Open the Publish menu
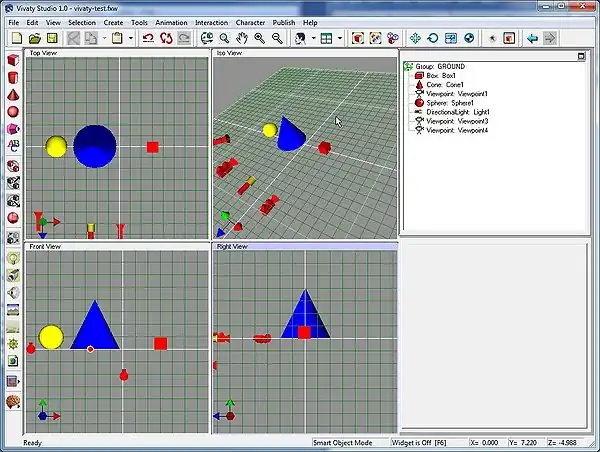The width and height of the screenshot is (600, 452). pos(284,22)
